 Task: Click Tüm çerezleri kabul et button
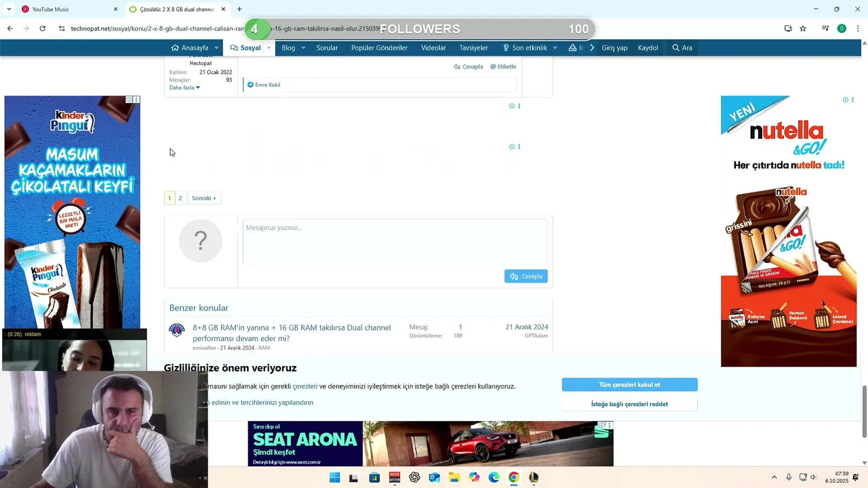point(629,384)
